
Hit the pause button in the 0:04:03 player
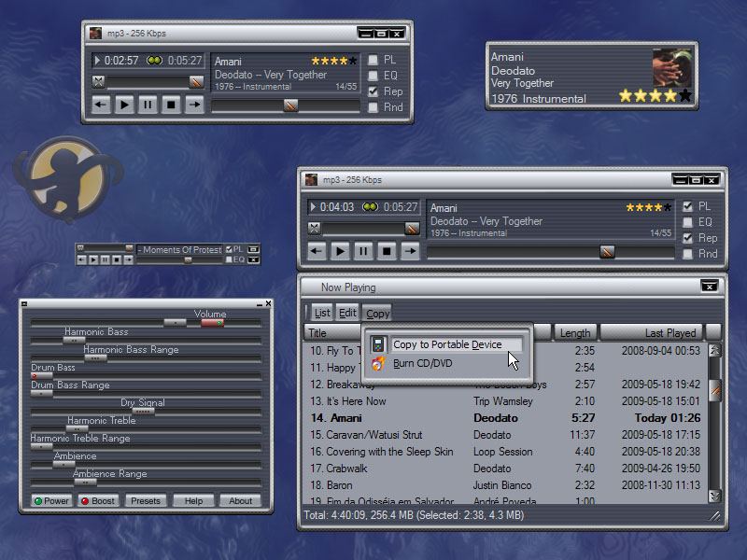pos(363,251)
